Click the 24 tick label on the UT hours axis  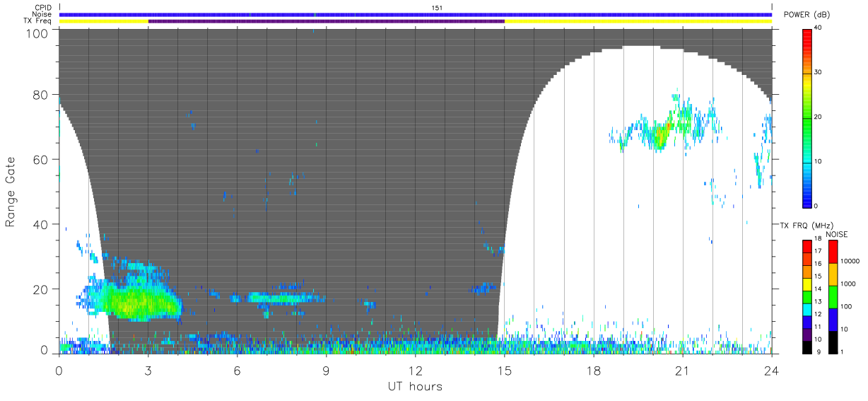pyautogui.click(x=772, y=371)
